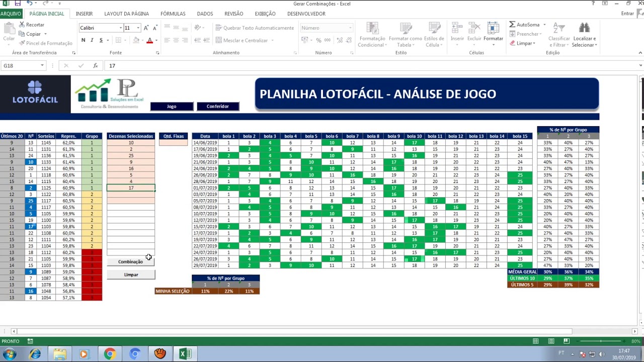Open the EXIBIÇÃO tab

pos(265,14)
